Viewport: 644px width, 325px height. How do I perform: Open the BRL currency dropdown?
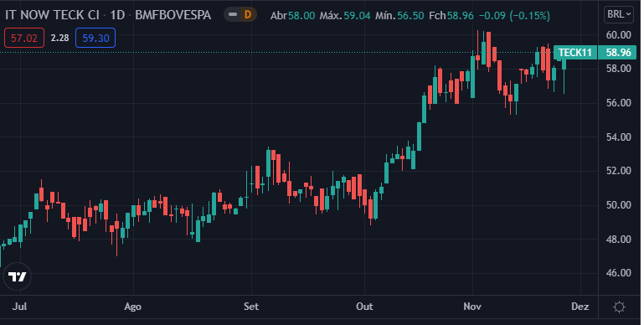pyautogui.click(x=619, y=14)
